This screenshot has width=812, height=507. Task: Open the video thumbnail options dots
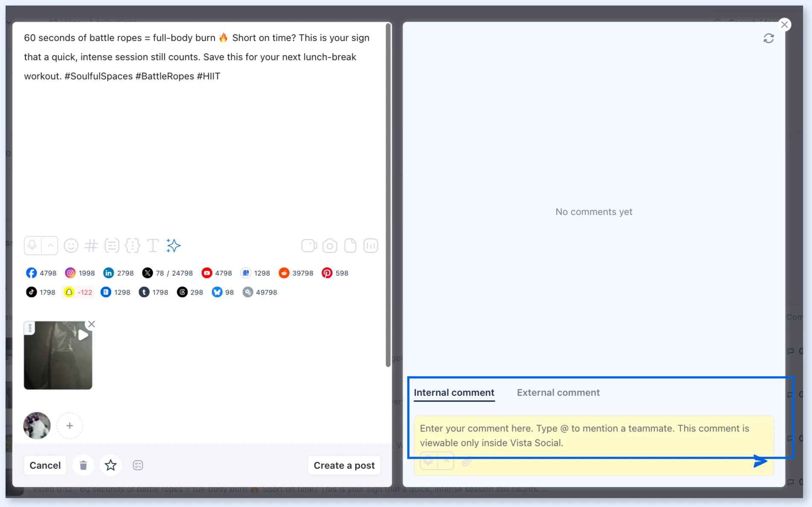[30, 328]
